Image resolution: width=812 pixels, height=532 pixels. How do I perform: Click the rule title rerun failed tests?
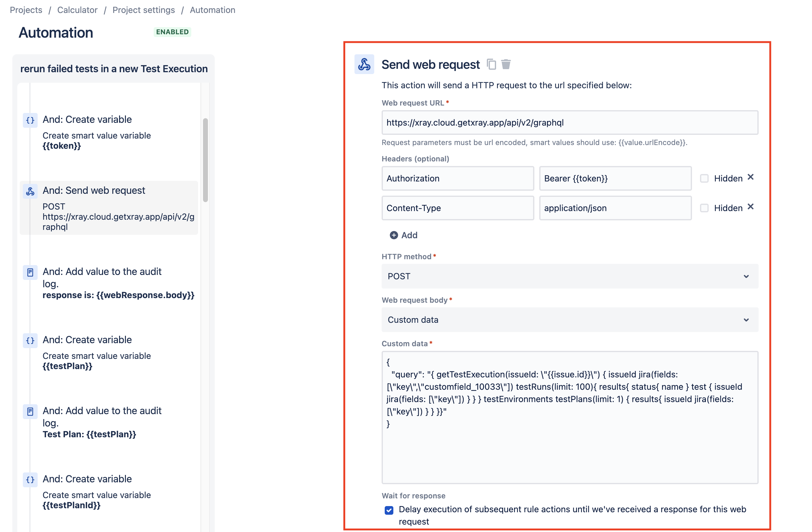(114, 69)
